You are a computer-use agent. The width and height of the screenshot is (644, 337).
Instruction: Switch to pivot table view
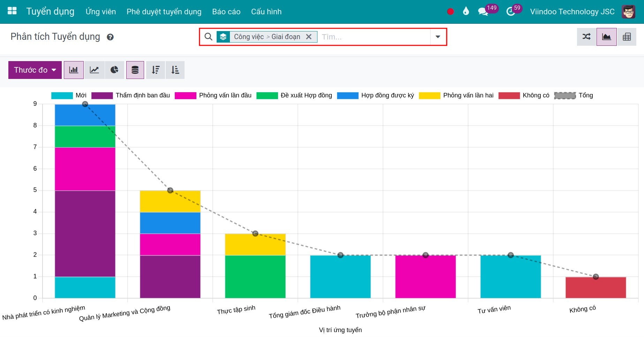tap(627, 37)
